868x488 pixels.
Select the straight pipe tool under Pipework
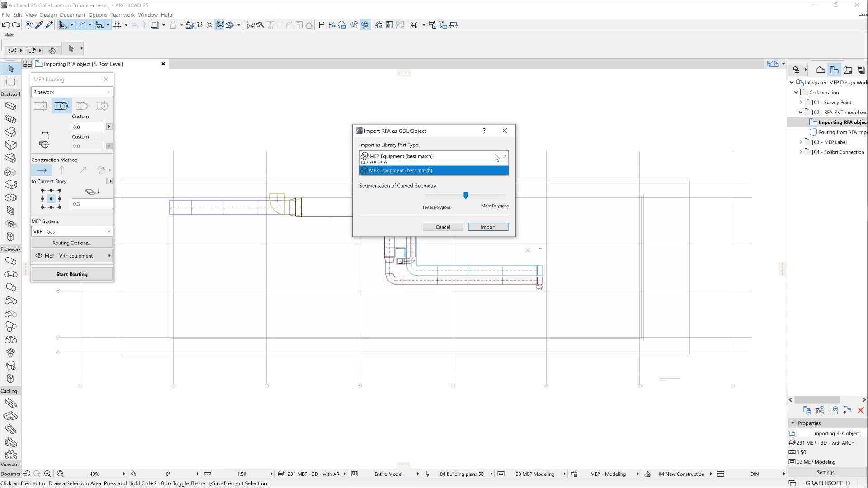(x=11, y=261)
